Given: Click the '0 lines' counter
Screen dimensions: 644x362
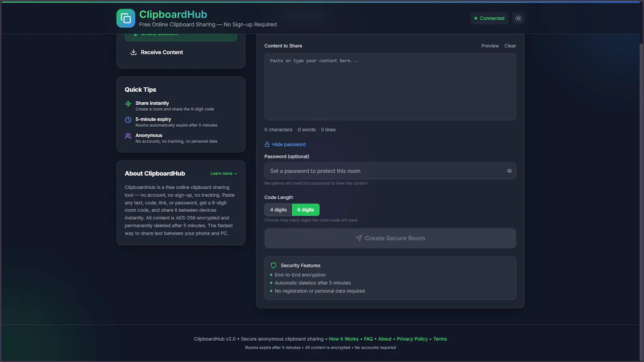Looking at the screenshot, I should (328, 130).
